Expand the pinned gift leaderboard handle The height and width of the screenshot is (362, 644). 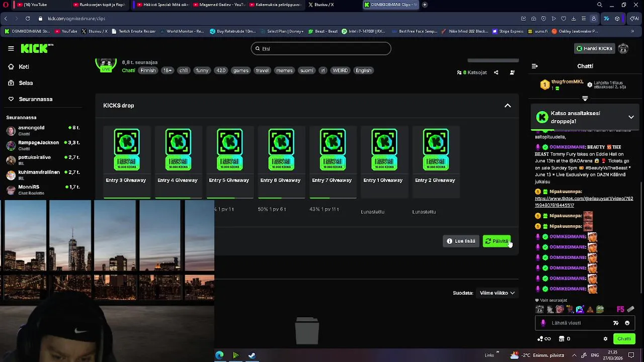tap(585, 99)
